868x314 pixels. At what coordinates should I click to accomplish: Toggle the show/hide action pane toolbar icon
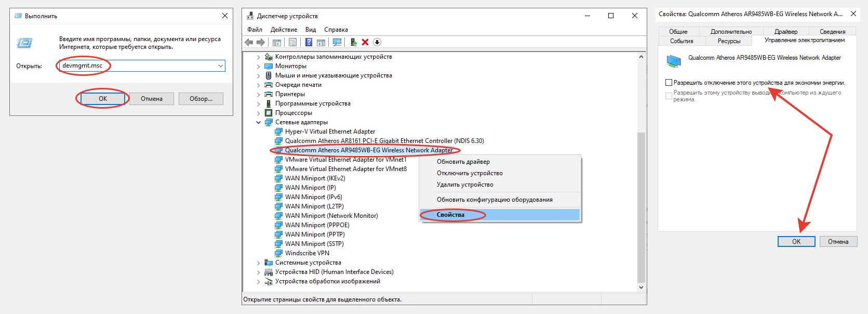321,42
